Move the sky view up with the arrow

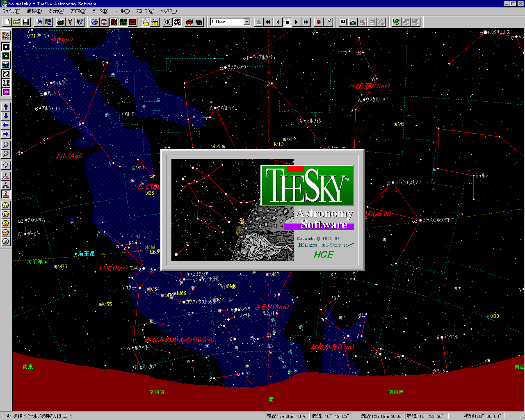tap(6, 107)
